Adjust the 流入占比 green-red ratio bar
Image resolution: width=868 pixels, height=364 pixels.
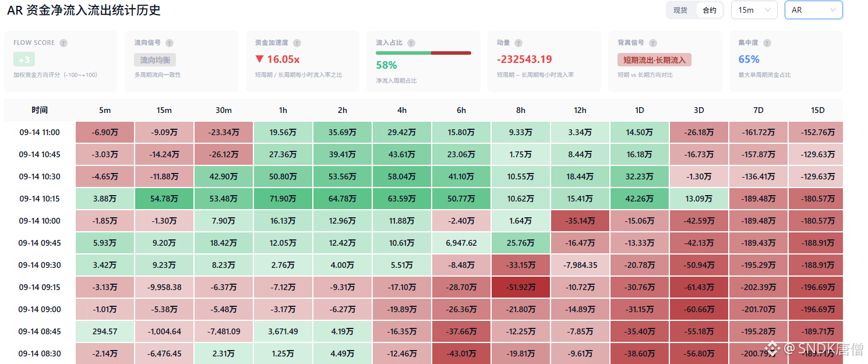424,53
